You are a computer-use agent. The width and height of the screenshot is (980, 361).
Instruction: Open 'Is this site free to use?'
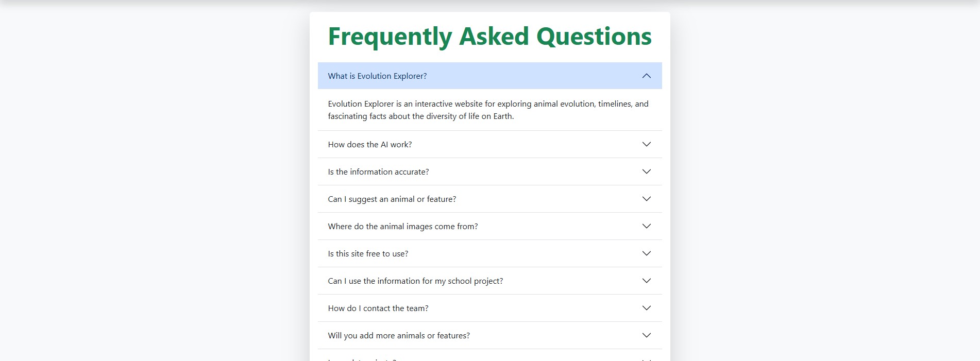(x=368, y=254)
